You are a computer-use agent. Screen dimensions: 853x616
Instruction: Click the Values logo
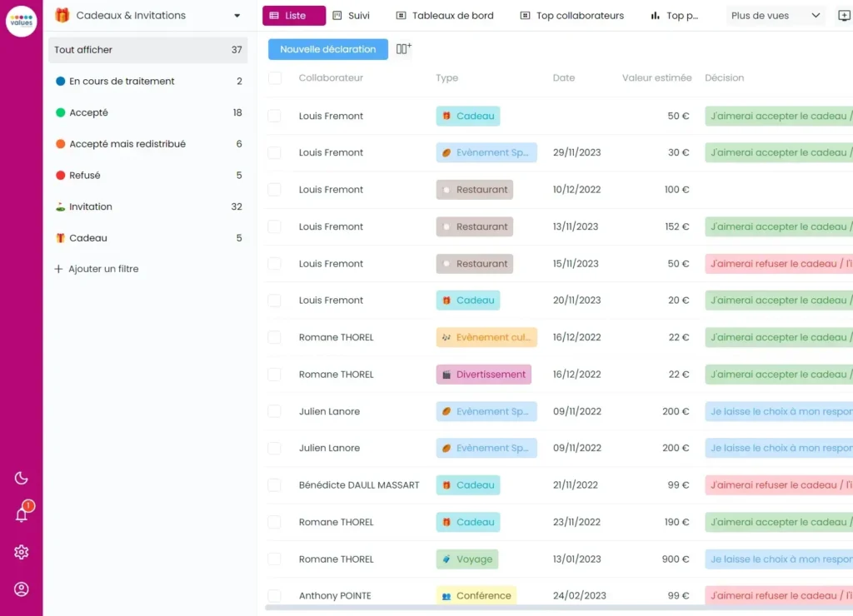point(22,22)
